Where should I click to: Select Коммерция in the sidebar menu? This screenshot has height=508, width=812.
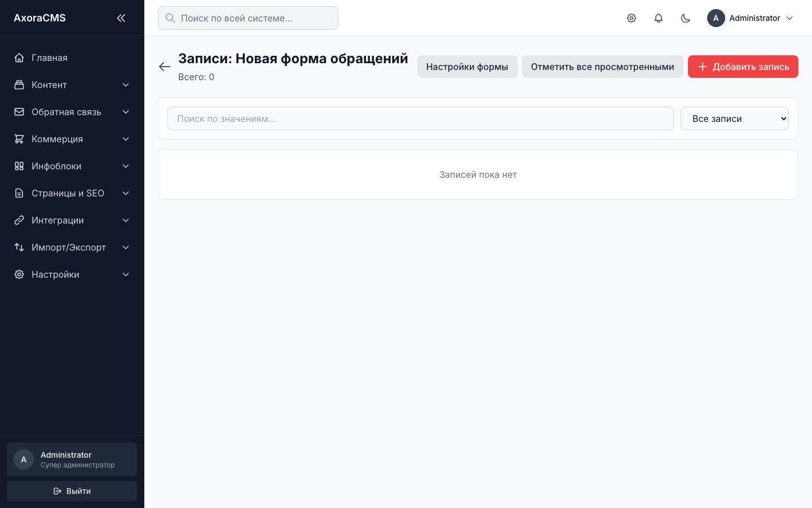coord(72,139)
